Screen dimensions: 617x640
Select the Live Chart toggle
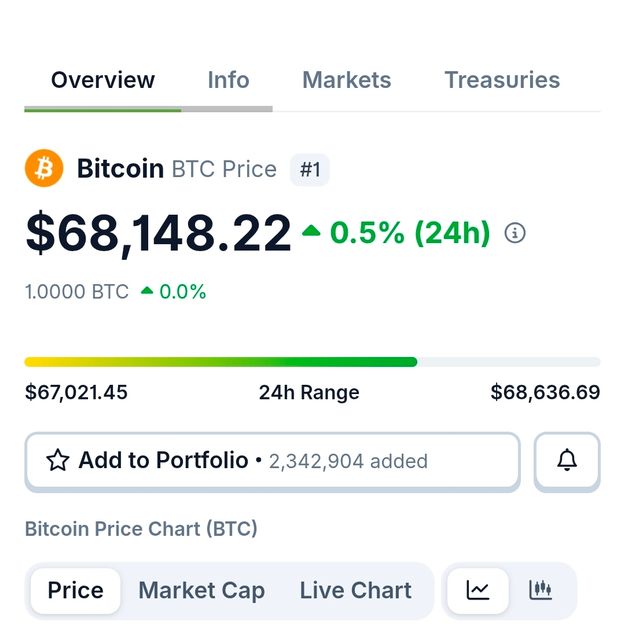pos(355,590)
